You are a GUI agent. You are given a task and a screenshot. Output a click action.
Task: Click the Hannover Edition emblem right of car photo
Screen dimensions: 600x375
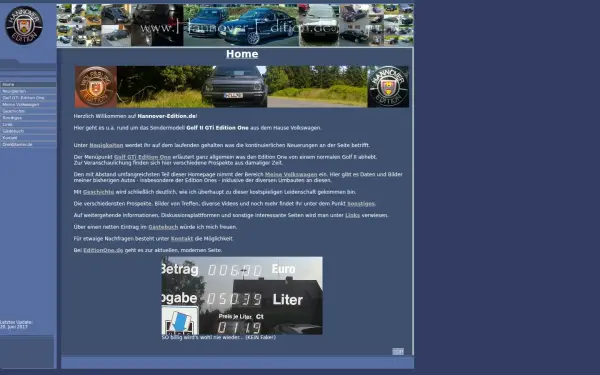(x=388, y=87)
